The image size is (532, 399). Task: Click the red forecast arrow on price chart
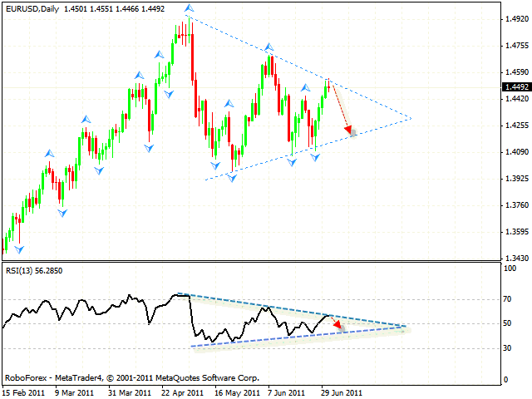pyautogui.click(x=342, y=106)
